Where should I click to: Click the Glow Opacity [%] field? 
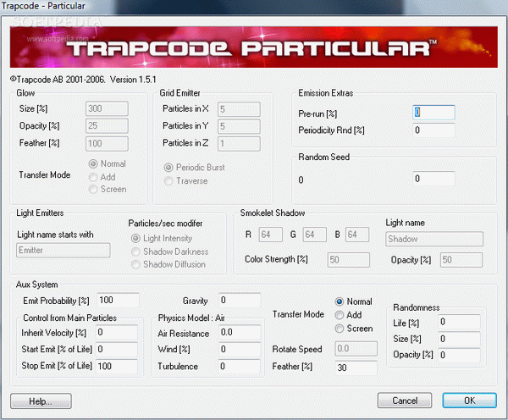[x=107, y=125]
